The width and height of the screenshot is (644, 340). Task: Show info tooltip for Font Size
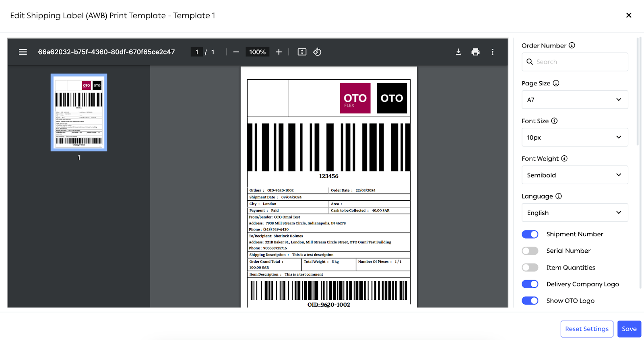coord(554,121)
